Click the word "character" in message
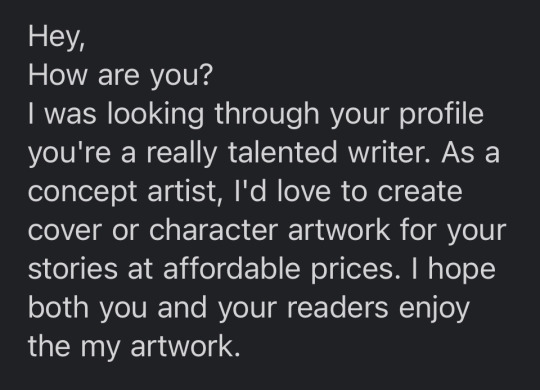This screenshot has width=540, height=390. click(x=213, y=230)
